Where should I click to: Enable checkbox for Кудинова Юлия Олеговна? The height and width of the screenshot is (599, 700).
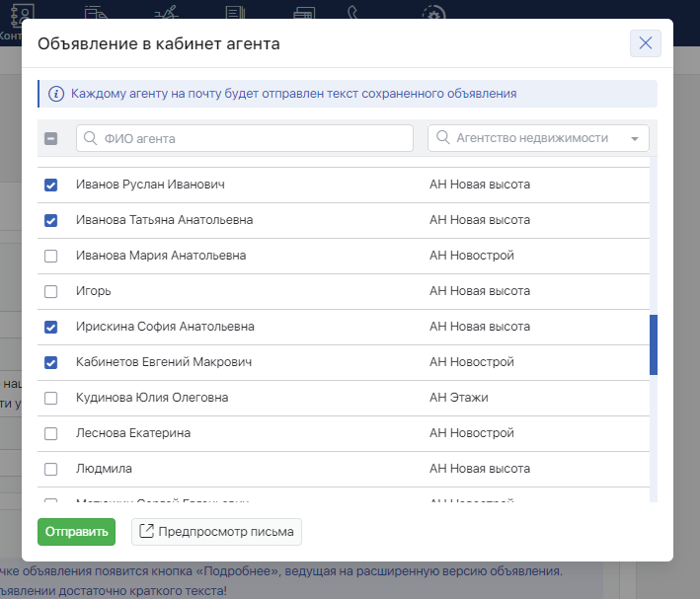(51, 398)
